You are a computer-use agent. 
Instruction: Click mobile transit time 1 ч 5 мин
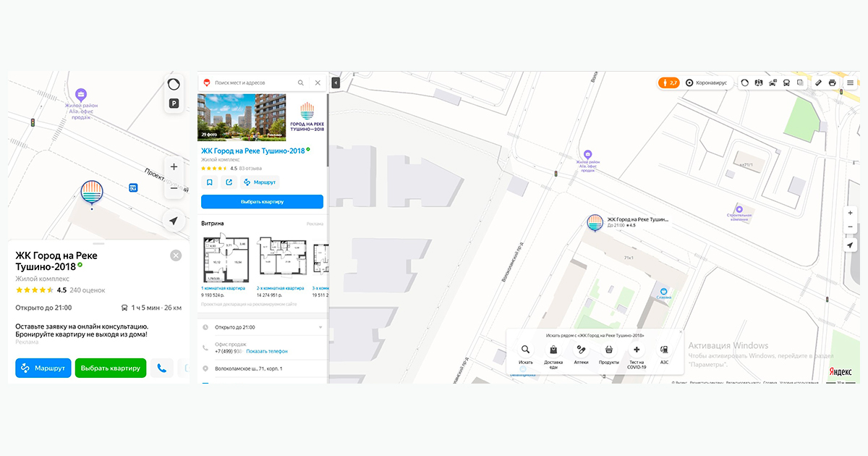click(145, 308)
